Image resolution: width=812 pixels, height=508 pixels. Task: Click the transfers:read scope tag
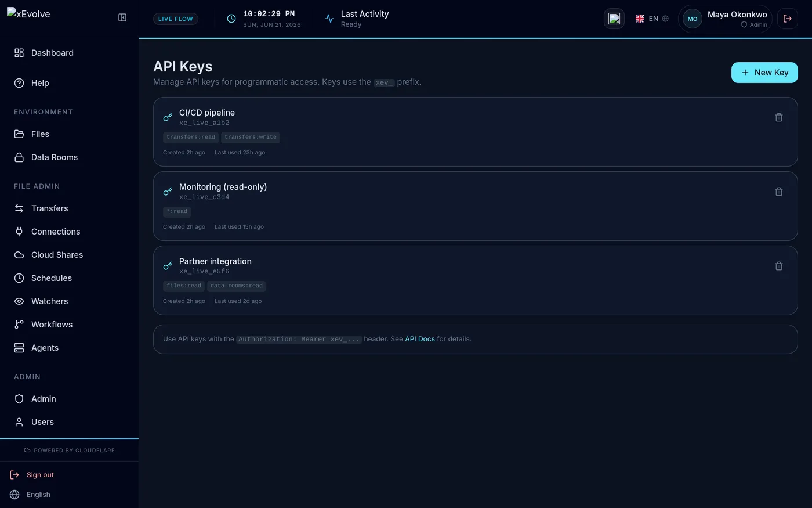click(191, 138)
